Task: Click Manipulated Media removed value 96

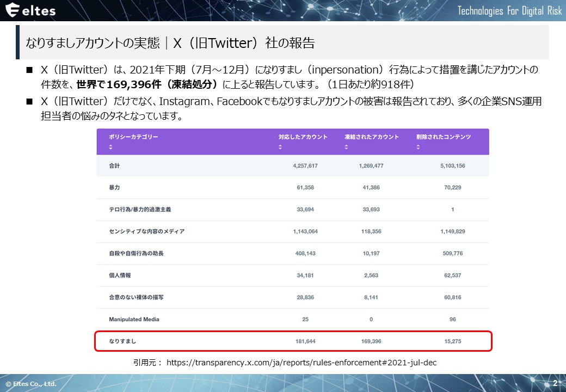Action: (453, 319)
